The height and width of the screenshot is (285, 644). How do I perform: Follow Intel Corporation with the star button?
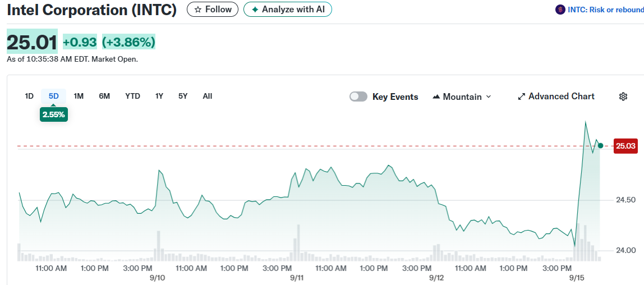coord(213,10)
